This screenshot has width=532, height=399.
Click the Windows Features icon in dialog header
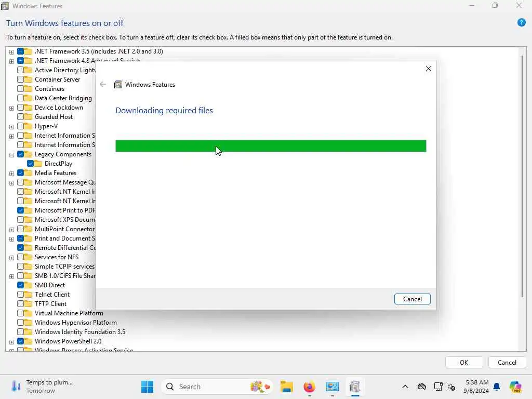click(x=118, y=85)
